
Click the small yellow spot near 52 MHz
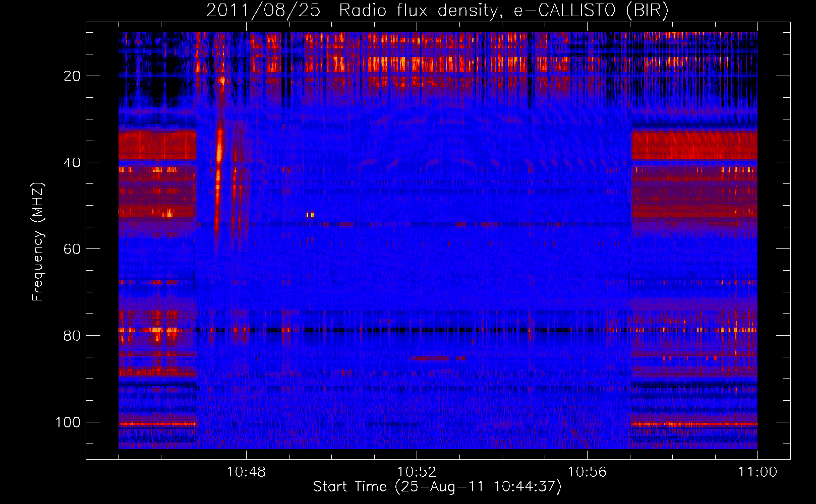click(310, 215)
